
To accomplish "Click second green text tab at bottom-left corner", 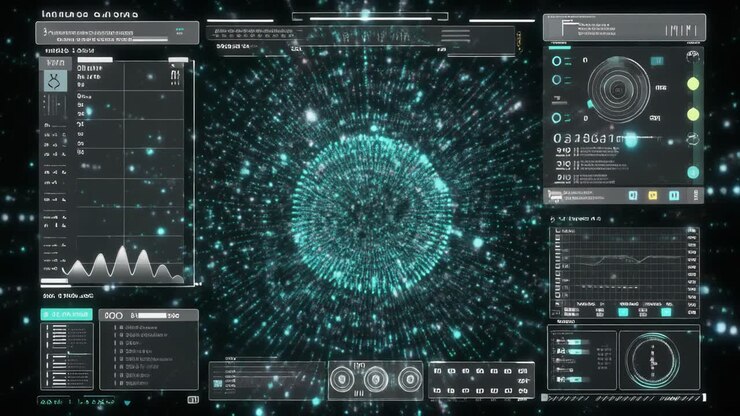I will pos(97,402).
